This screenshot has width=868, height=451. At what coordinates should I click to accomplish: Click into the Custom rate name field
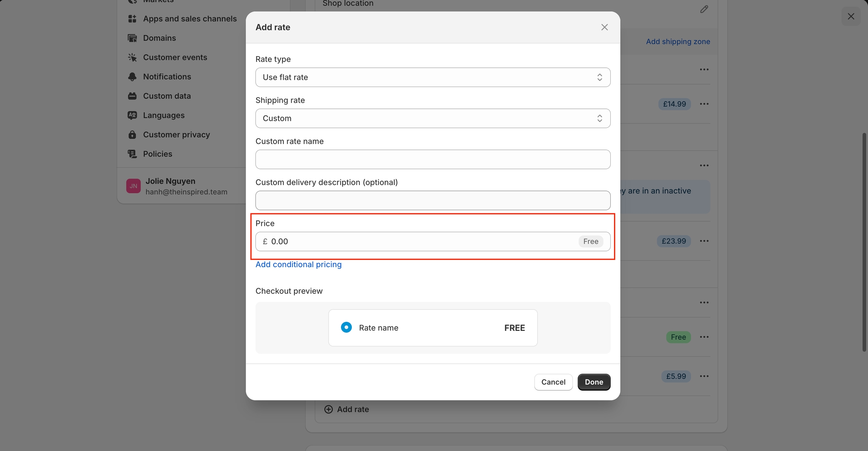(432, 159)
